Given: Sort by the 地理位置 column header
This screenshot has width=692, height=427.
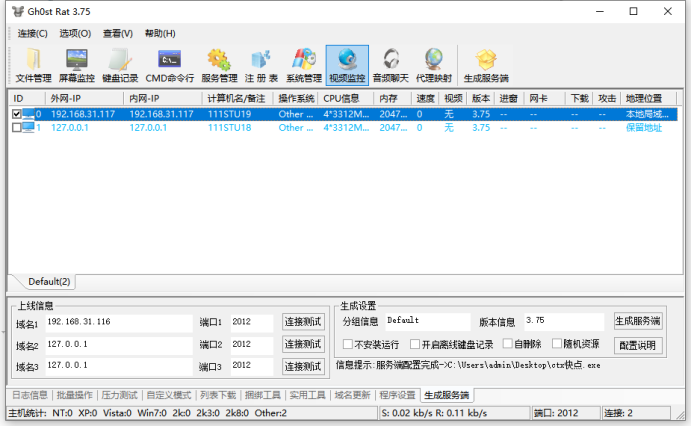Looking at the screenshot, I should pos(648,98).
